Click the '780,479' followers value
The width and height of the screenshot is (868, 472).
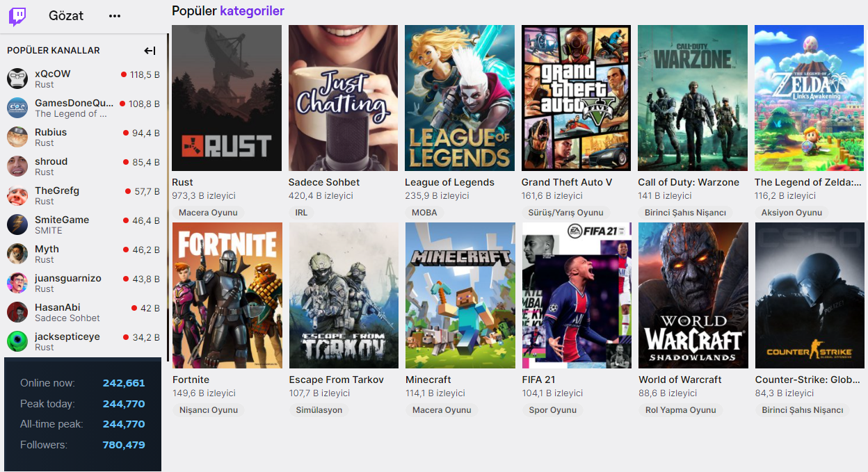(124, 445)
